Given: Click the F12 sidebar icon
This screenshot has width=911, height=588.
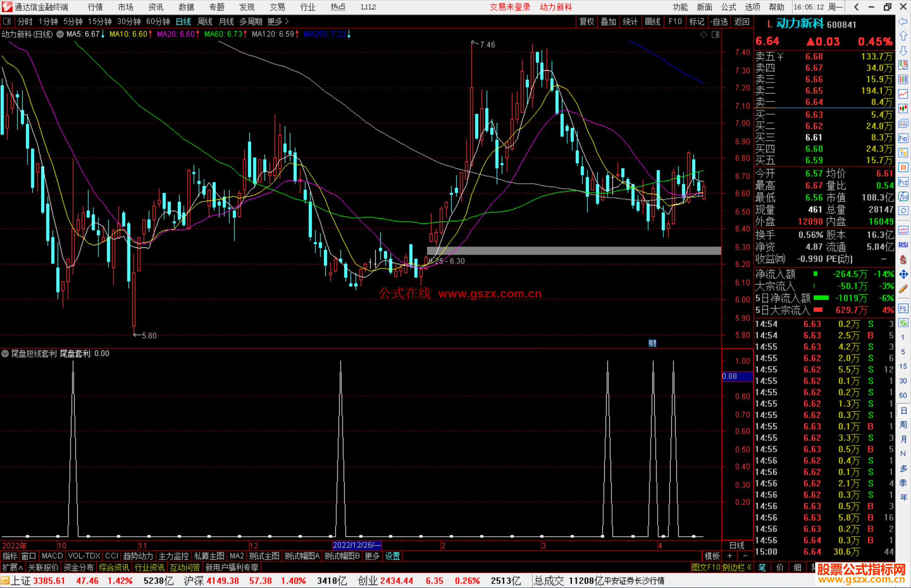Looking at the screenshot, I should tap(903, 182).
